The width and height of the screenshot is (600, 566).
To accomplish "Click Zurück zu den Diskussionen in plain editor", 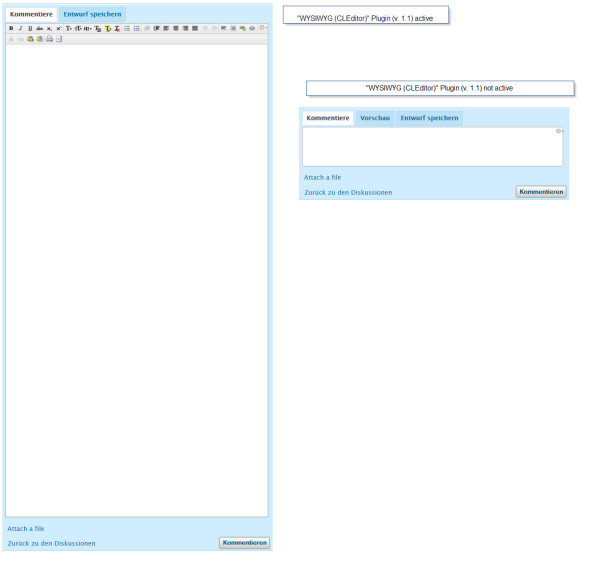I will pos(348,192).
